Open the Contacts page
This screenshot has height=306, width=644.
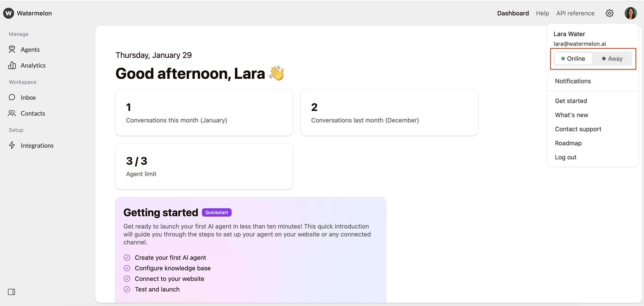point(33,113)
